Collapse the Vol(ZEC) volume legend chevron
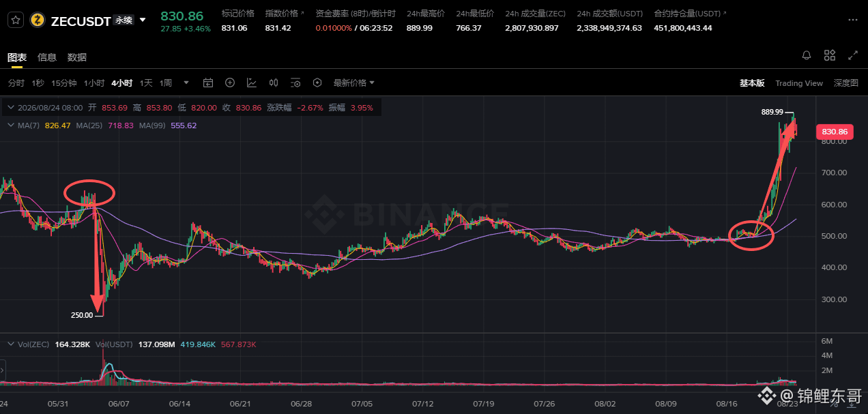This screenshot has width=868, height=414. click(x=10, y=344)
